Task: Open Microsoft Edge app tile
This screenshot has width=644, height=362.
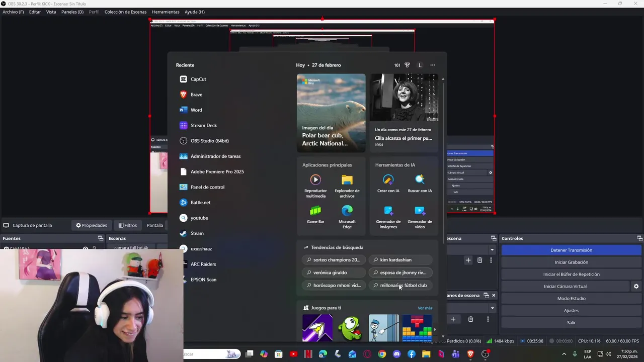Action: (x=347, y=216)
